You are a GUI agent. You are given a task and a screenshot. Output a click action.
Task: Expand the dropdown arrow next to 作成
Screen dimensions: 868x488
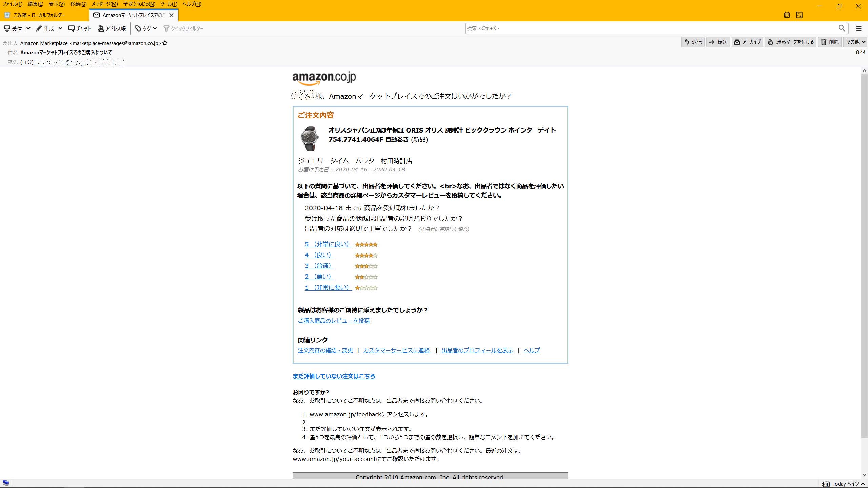(x=60, y=28)
